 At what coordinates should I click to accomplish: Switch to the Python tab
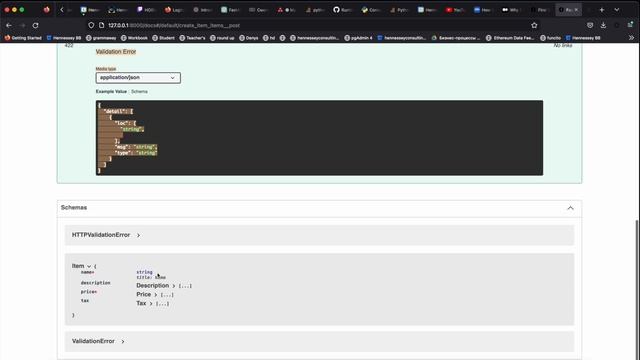(x=398, y=10)
